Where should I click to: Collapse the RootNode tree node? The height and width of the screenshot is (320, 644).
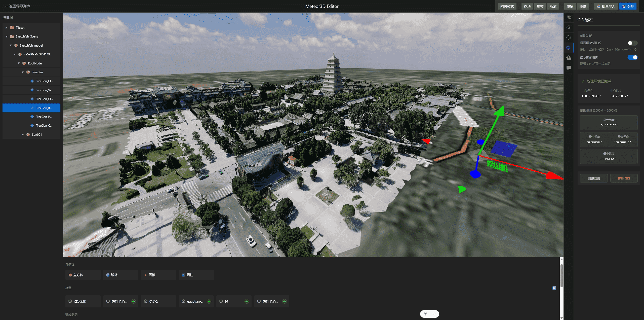tap(19, 63)
